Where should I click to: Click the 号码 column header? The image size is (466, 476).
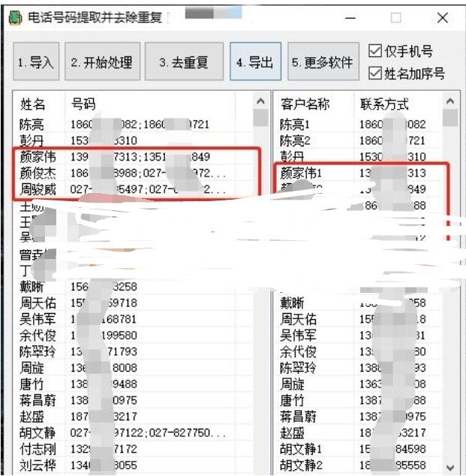(83, 104)
